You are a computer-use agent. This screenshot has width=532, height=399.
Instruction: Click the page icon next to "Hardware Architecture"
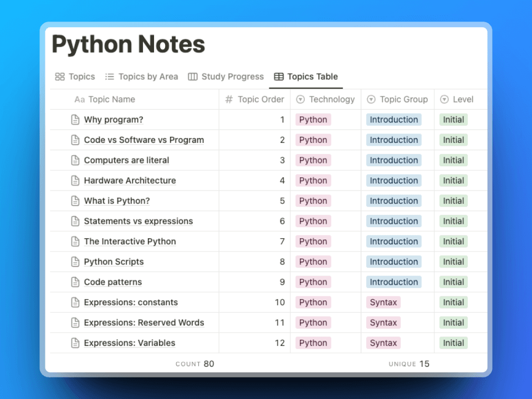75,180
